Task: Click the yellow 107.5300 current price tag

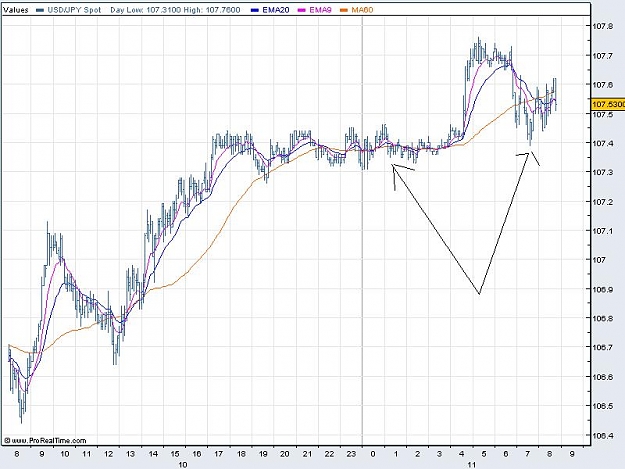Action: click(x=608, y=104)
